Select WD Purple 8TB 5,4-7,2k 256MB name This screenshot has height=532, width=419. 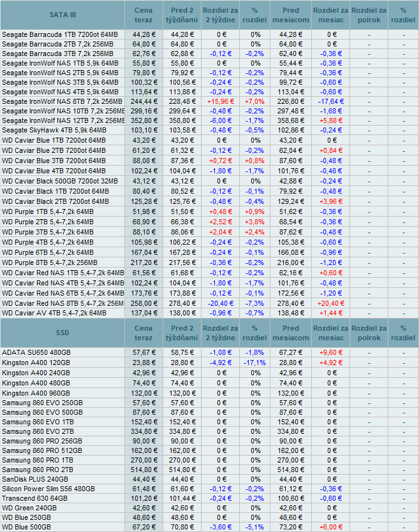pyautogui.click(x=50, y=262)
